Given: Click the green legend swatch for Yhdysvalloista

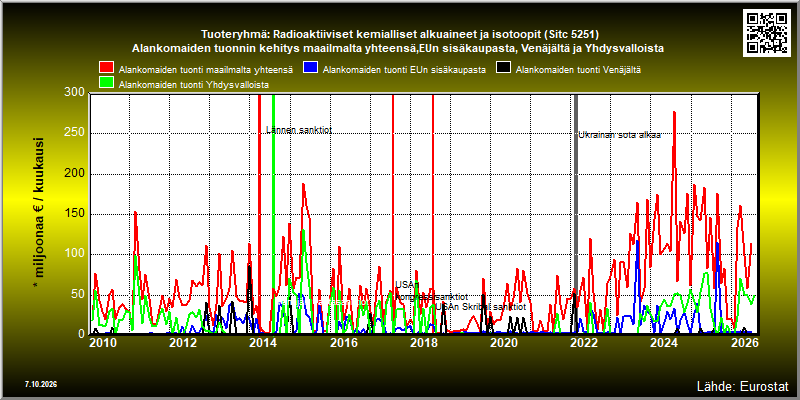Looking at the screenshot, I should (107, 82).
